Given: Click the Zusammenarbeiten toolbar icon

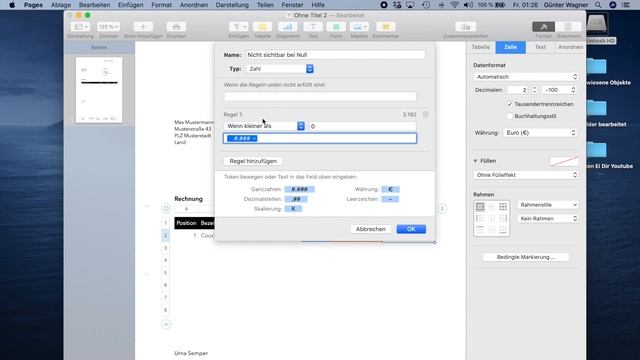Looking at the screenshot, I should [x=465, y=27].
